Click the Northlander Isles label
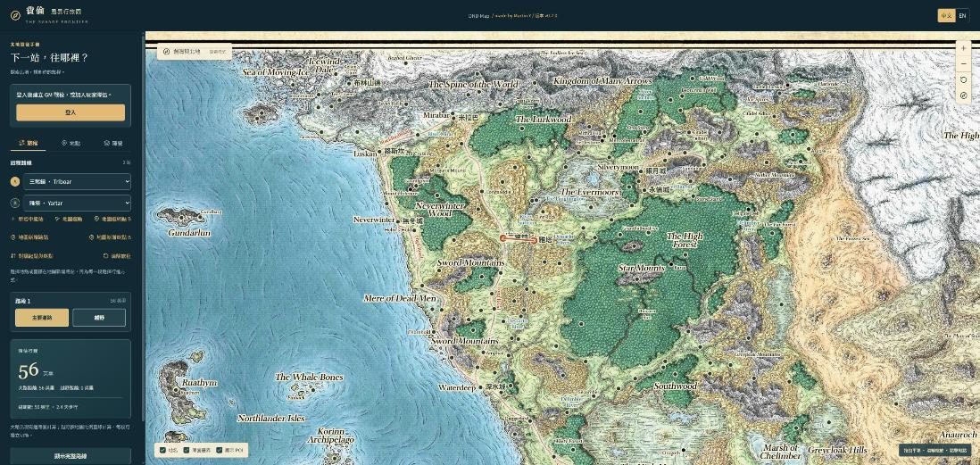980x465 pixels. coord(271,418)
